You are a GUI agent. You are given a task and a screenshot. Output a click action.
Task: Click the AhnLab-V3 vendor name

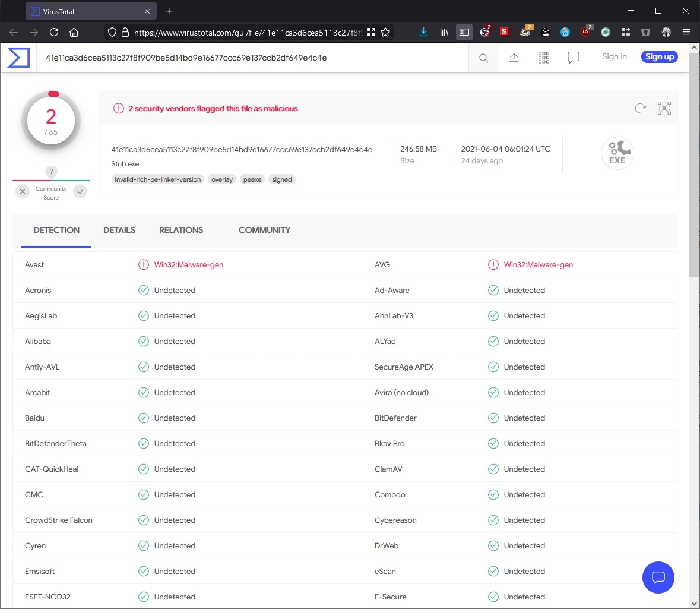point(394,316)
